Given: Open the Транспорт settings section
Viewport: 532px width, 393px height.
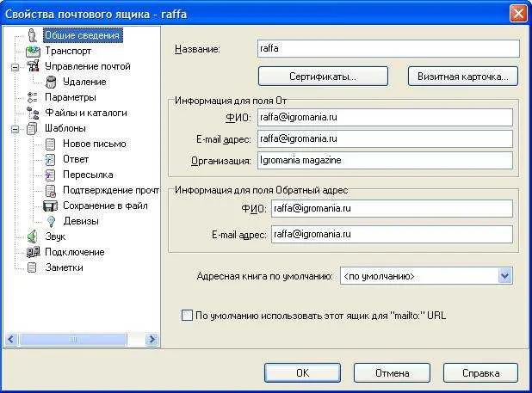Looking at the screenshot, I should click(x=68, y=51).
